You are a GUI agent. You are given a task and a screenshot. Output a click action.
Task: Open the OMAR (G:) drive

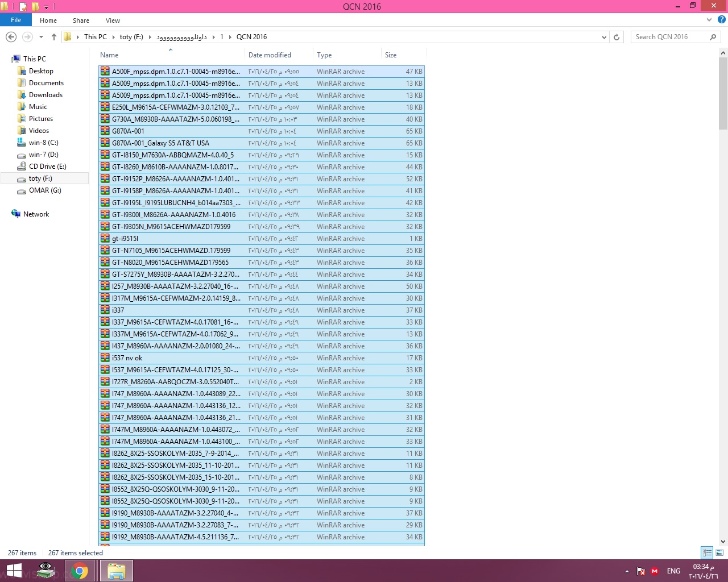pos(45,190)
